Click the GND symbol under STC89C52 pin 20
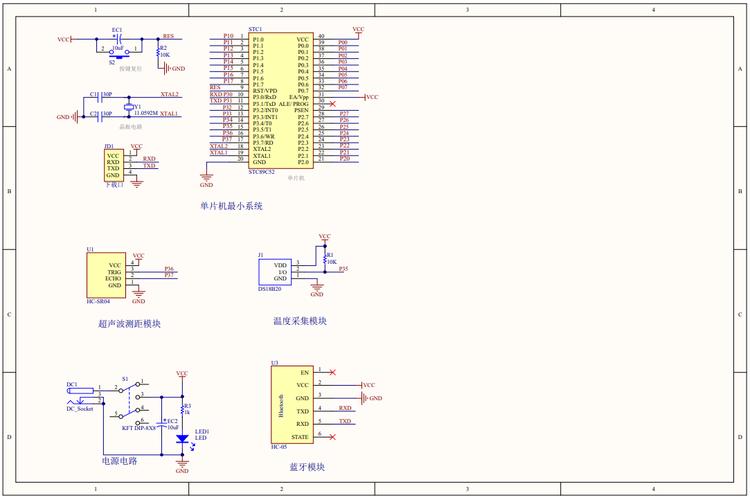This screenshot has width=750, height=500. (207, 178)
